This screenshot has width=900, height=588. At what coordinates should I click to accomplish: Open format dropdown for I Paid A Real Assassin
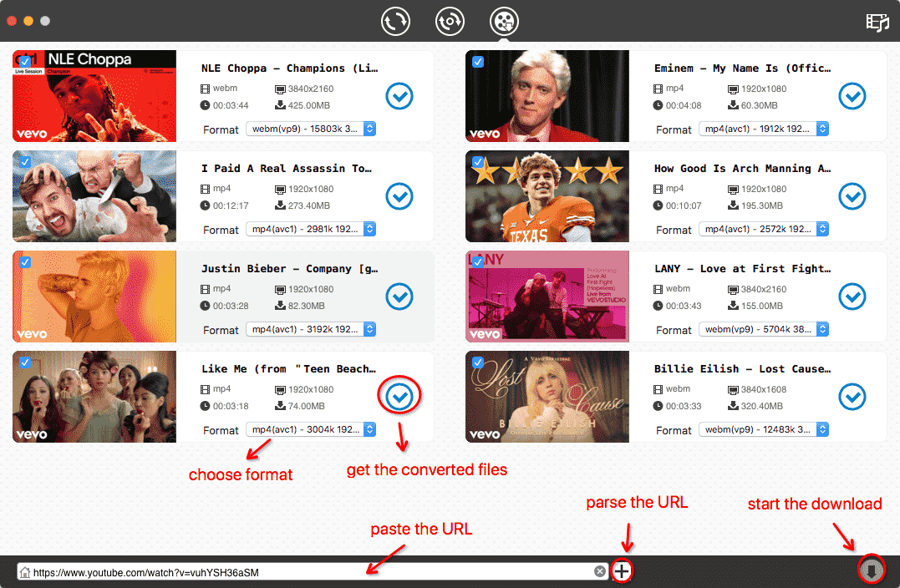point(311,229)
